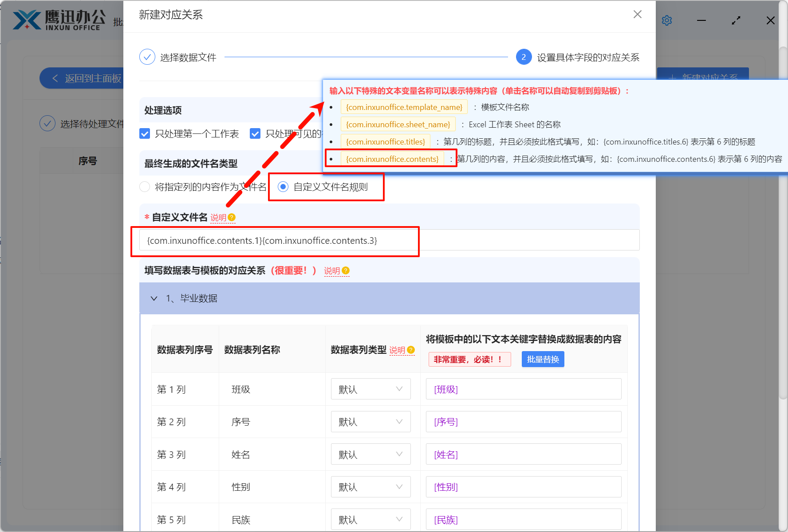Viewport: 788px width, 532px height.
Task: Click the step 2 circle indicator
Action: (524, 57)
